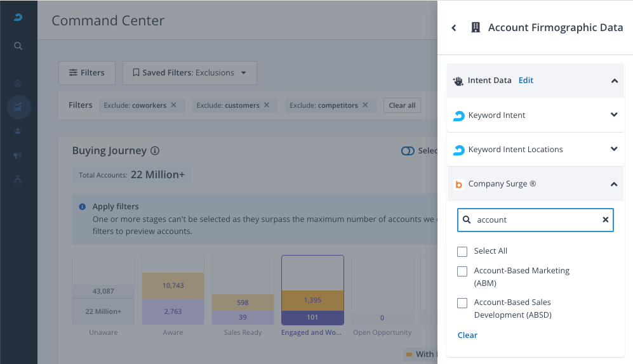Expand the Keyword Intent section
This screenshot has height=364, width=633.
click(613, 115)
